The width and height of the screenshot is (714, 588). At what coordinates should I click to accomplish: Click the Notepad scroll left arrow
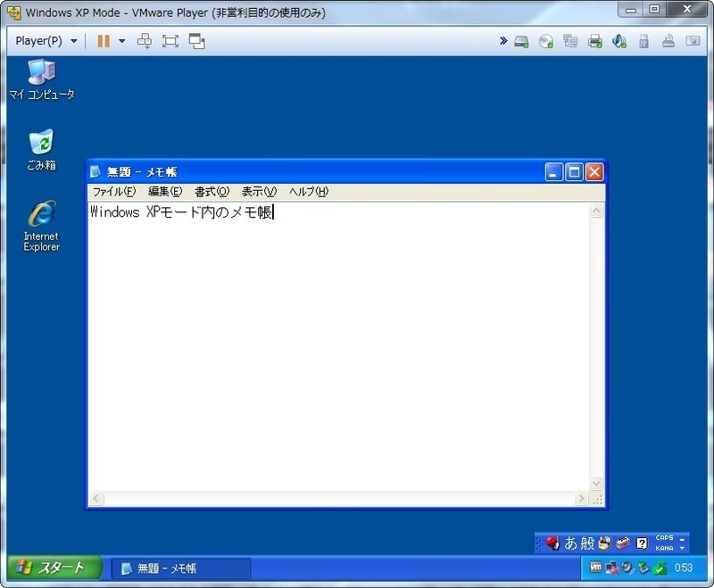tap(95, 499)
